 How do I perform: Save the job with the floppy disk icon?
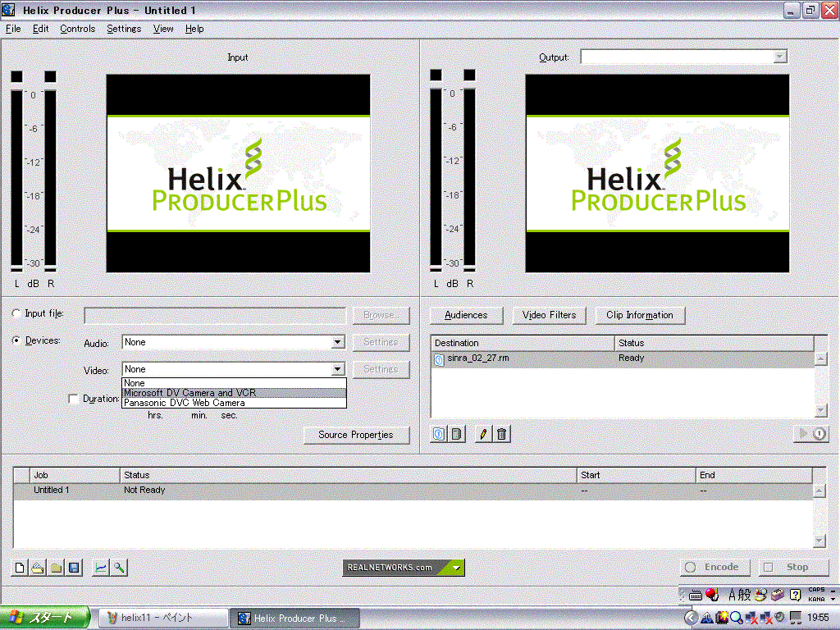pyautogui.click(x=74, y=568)
